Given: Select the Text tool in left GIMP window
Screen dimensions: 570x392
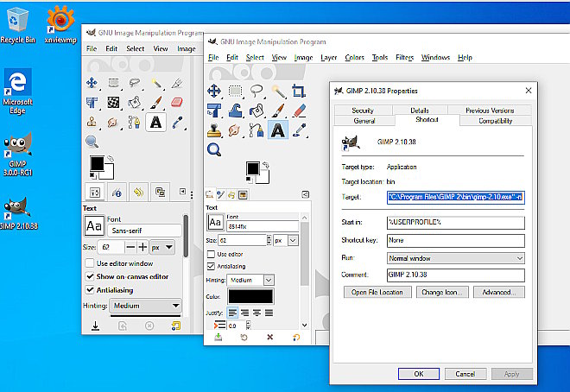Looking at the screenshot, I should (155, 122).
